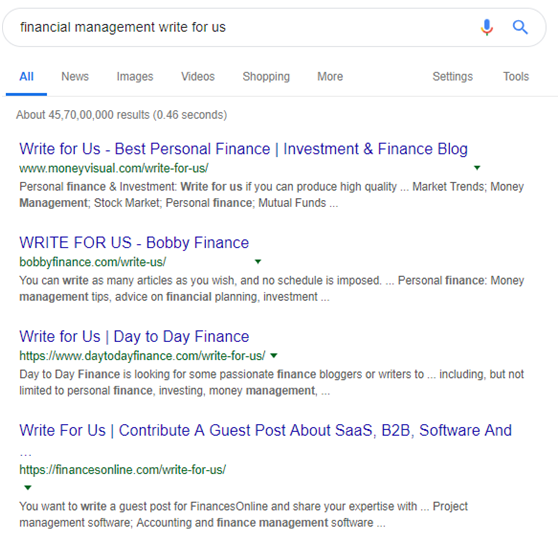Click the snippet 'You want to write a guest post'
The height and width of the screenshot is (543, 560).
pyautogui.click(x=243, y=514)
